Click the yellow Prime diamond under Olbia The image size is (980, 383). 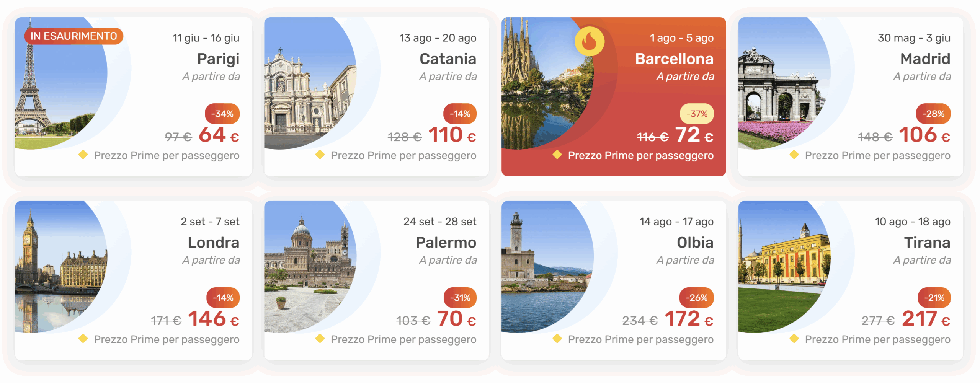[557, 339]
